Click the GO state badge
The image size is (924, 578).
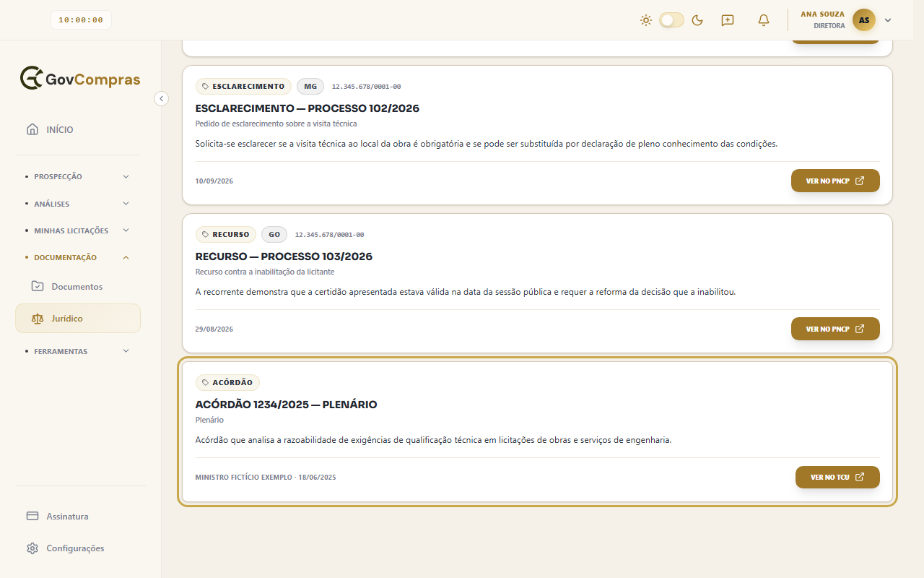point(274,235)
